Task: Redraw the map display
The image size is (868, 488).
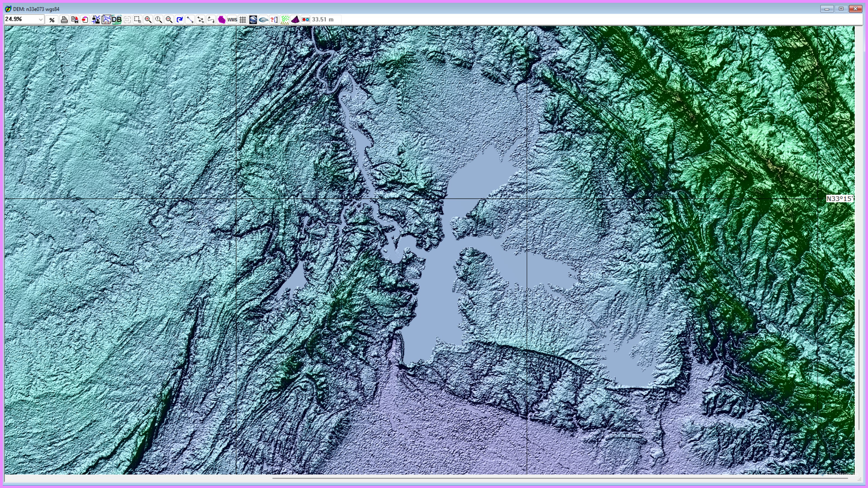Action: click(180, 20)
